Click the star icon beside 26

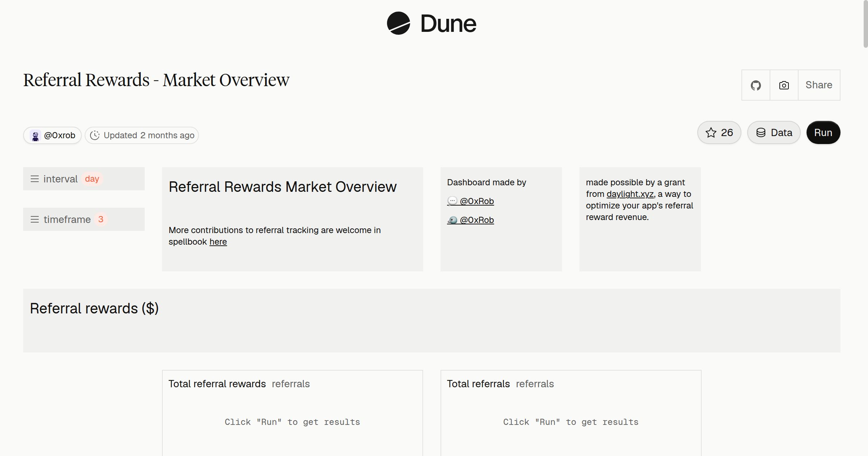(x=711, y=132)
